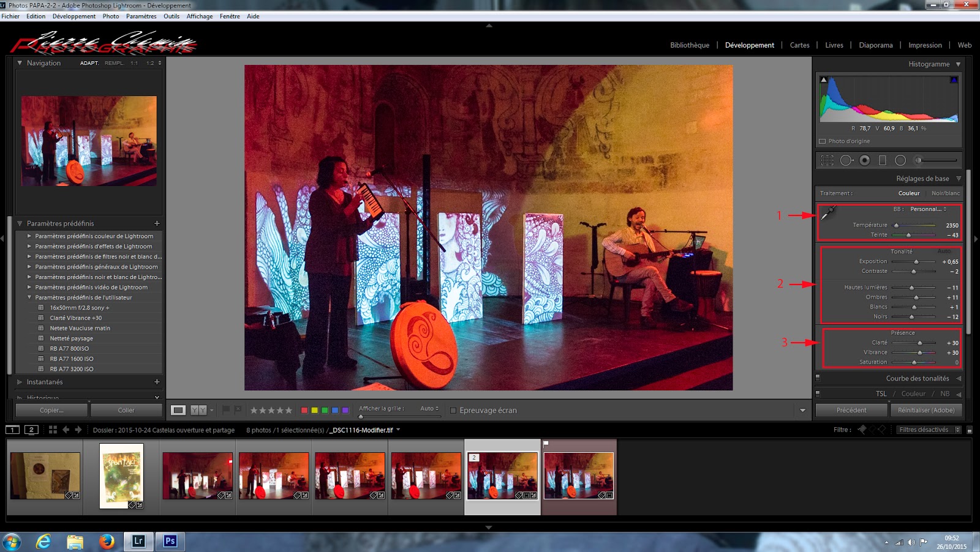Go back with the left arrow
980x552 pixels.
(66, 430)
